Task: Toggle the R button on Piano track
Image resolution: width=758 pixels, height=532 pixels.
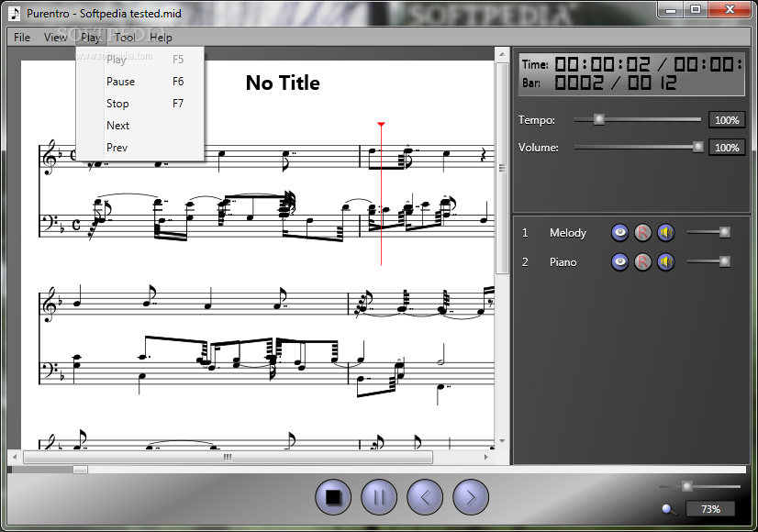Action: click(x=642, y=262)
